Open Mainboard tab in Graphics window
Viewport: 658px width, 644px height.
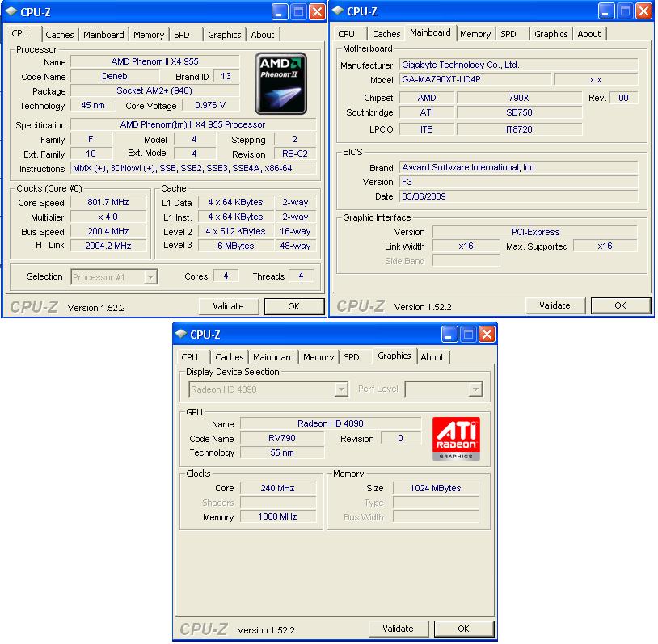click(x=273, y=357)
